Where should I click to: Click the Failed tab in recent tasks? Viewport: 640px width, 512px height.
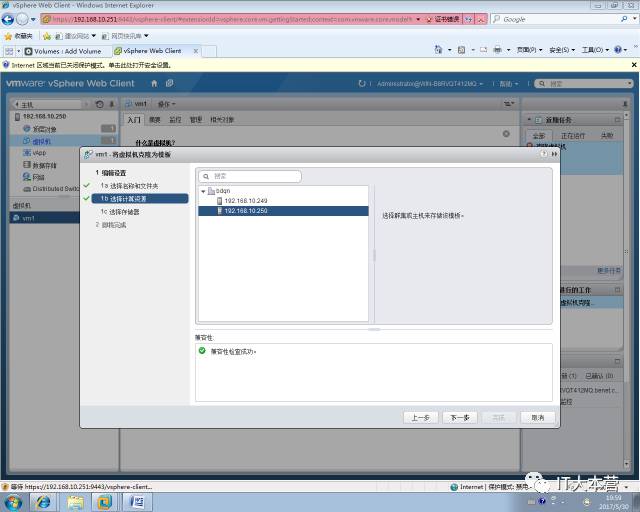[x=607, y=136]
